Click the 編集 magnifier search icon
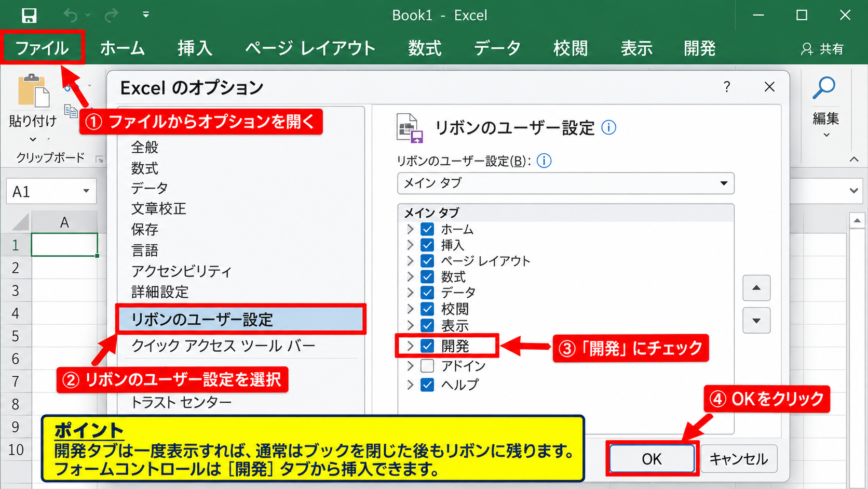The width and height of the screenshot is (868, 489). 824,88
